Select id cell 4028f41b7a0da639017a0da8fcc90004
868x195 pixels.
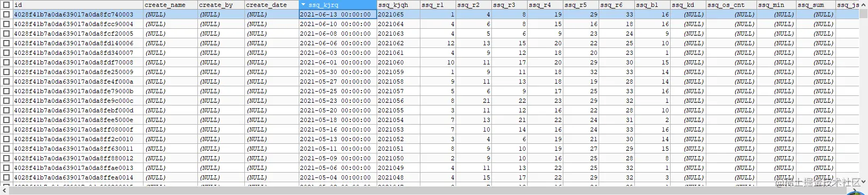(x=78, y=24)
